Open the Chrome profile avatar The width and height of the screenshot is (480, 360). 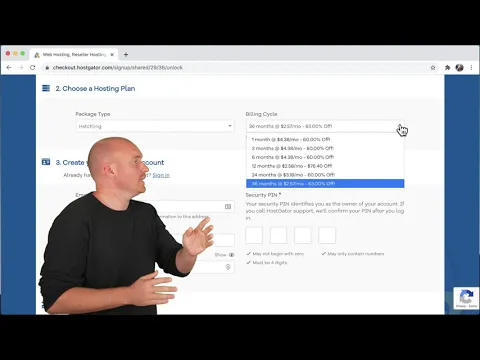pos(460,68)
